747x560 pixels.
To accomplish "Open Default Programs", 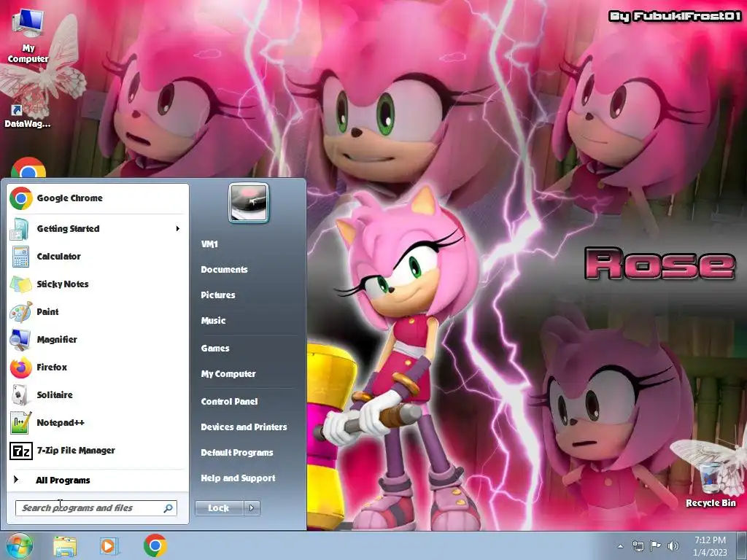I will click(x=237, y=452).
